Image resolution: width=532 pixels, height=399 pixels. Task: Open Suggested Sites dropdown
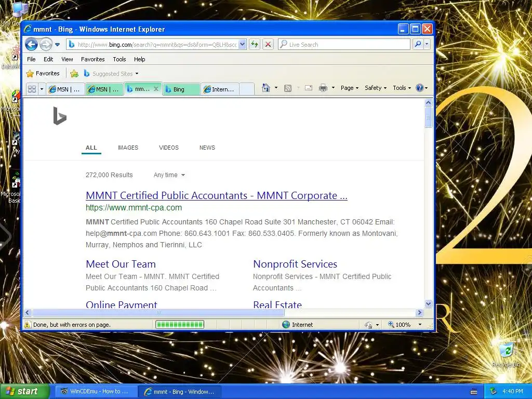click(111, 74)
